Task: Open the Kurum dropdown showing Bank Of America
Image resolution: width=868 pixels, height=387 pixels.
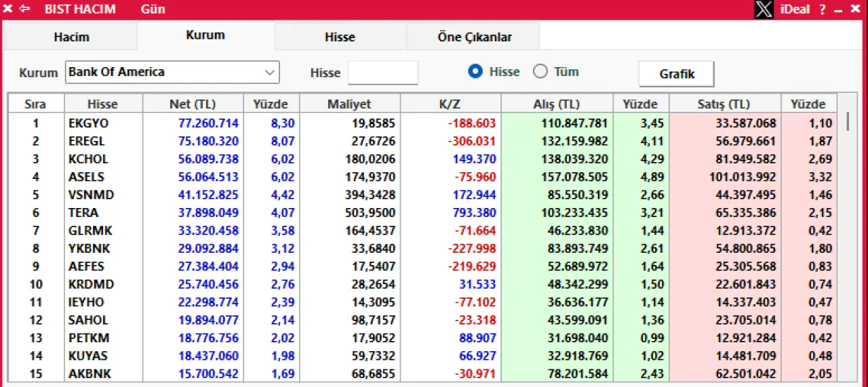Action: tap(172, 72)
